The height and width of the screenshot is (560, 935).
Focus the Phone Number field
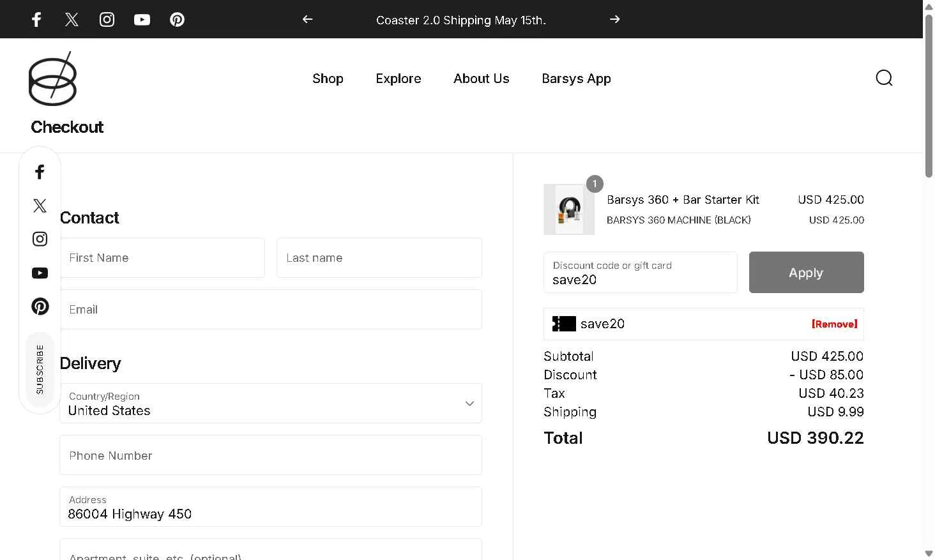click(271, 455)
